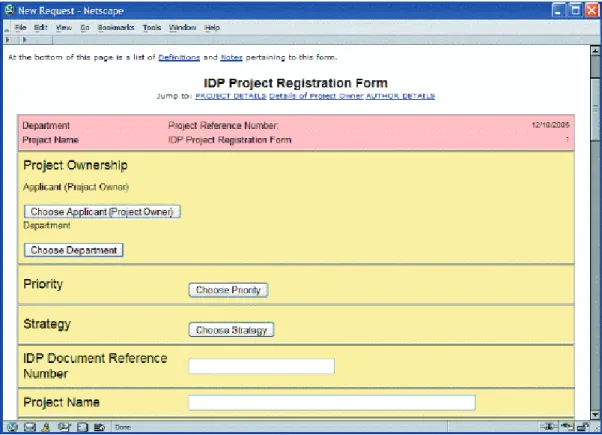The height and width of the screenshot is (435, 602).
Task: Click the vertical scrollbar down arrow
Action: coord(595,415)
